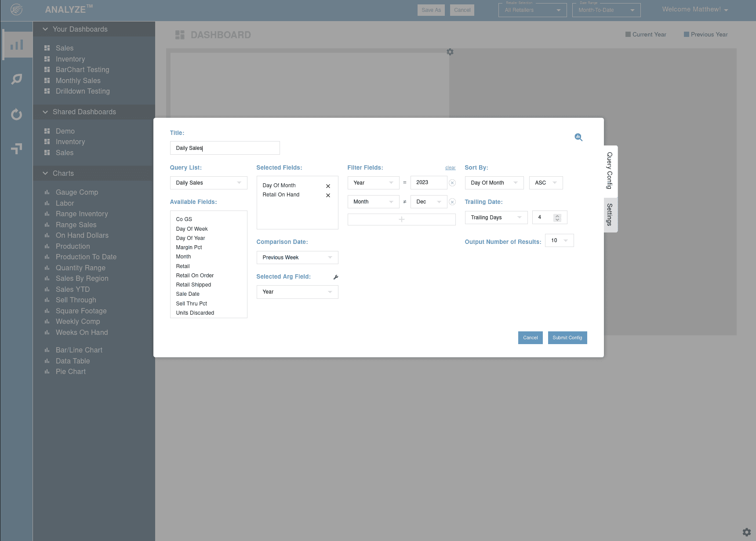756x541 pixels.
Task: Click the chart preview magnifier in the dialog
Action: click(578, 137)
